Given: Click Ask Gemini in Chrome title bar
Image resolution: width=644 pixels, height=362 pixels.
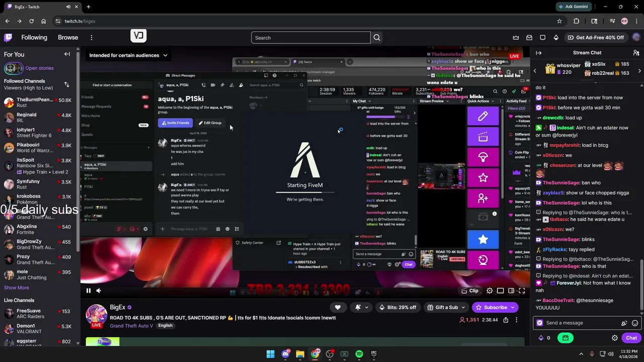Looking at the screenshot, I should (x=574, y=7).
